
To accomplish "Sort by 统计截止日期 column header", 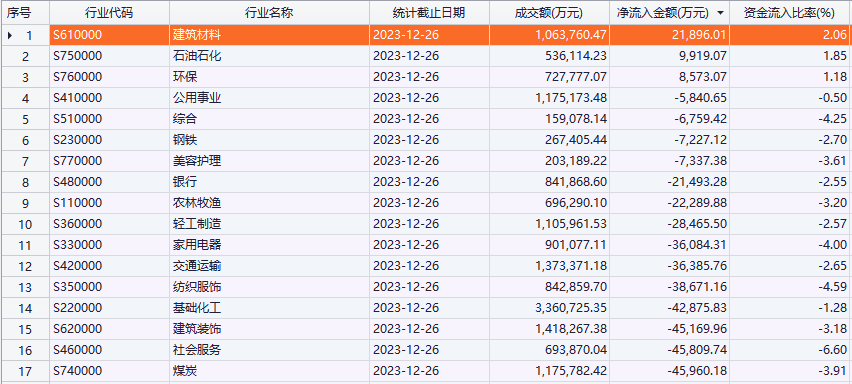I will click(429, 12).
